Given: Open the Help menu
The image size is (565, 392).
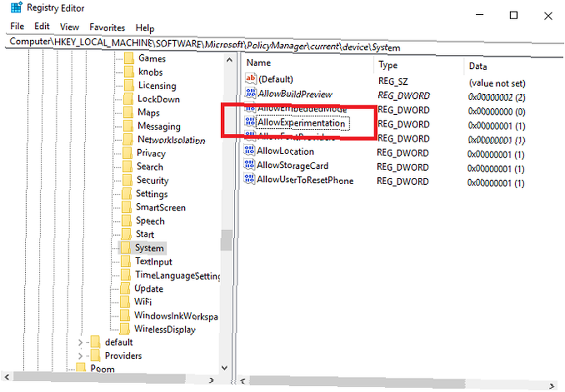Looking at the screenshot, I should pyautogui.click(x=145, y=28).
